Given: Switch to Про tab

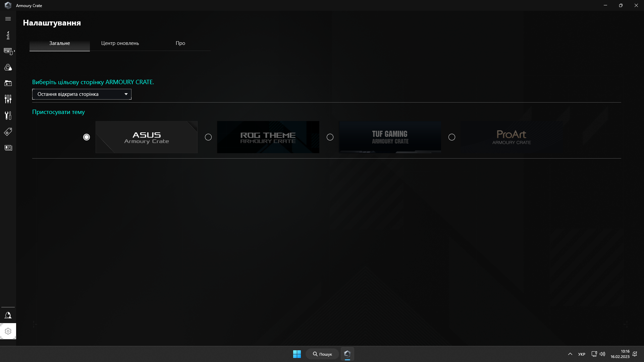Looking at the screenshot, I should (x=180, y=43).
